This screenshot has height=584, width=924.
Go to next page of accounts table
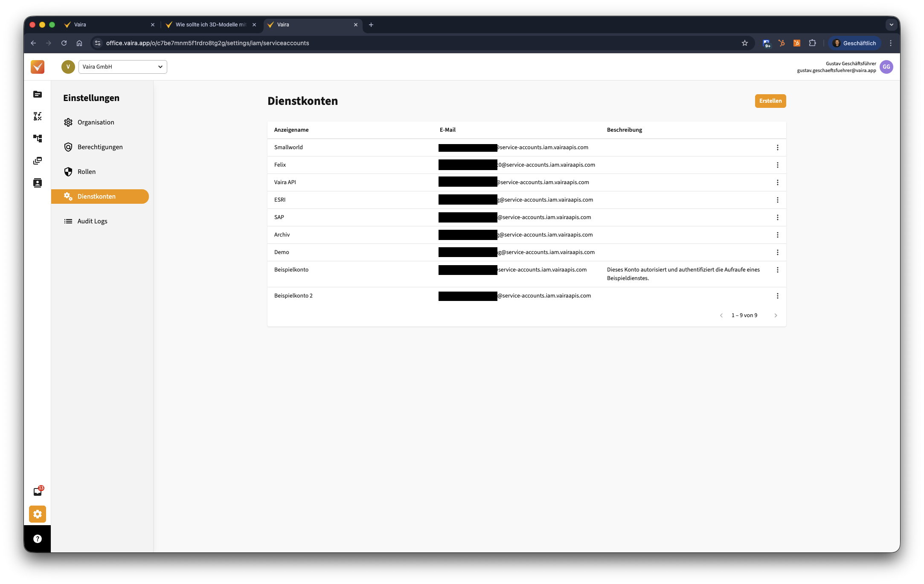(x=776, y=315)
